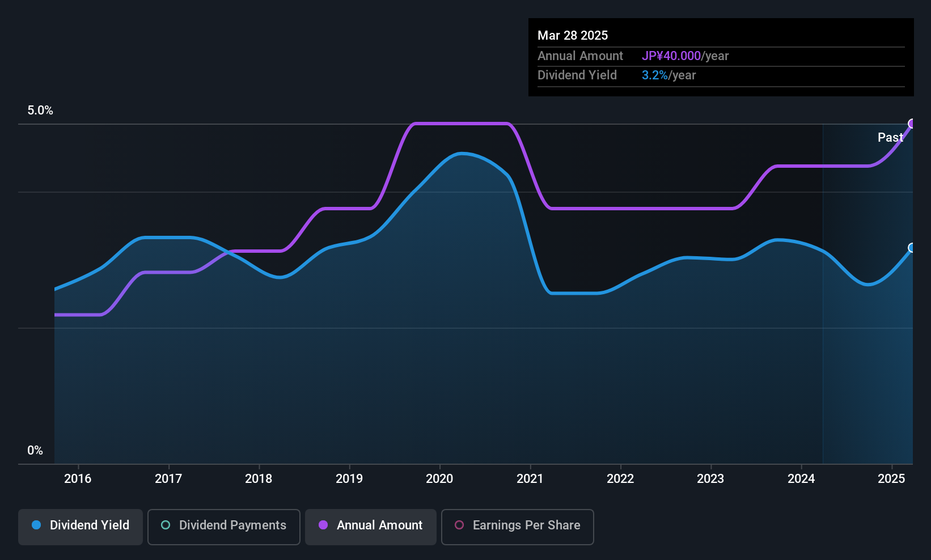Click the 2020 label on the x-axis
Viewport: 931px width, 560px height.
439,478
